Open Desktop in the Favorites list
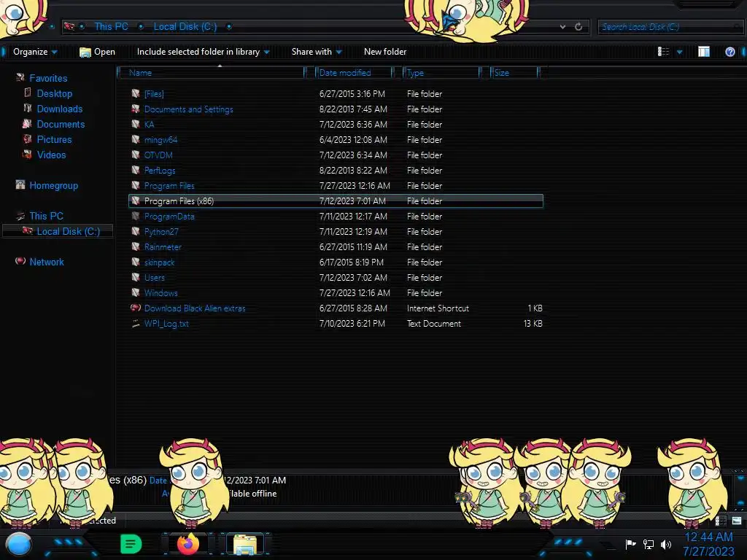Image resolution: width=747 pixels, height=560 pixels. [54, 93]
